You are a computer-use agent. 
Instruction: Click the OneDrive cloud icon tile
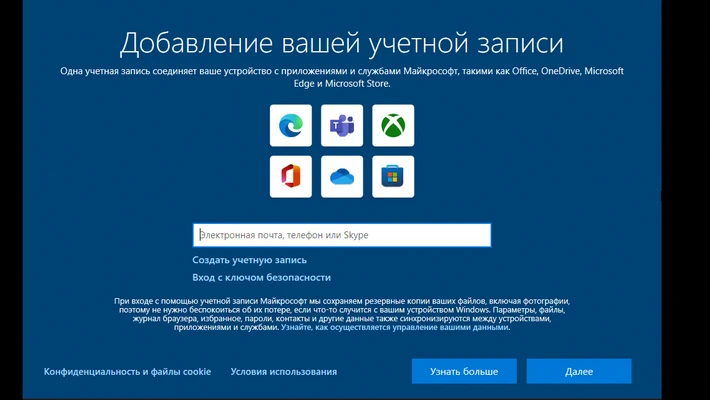coord(342,177)
